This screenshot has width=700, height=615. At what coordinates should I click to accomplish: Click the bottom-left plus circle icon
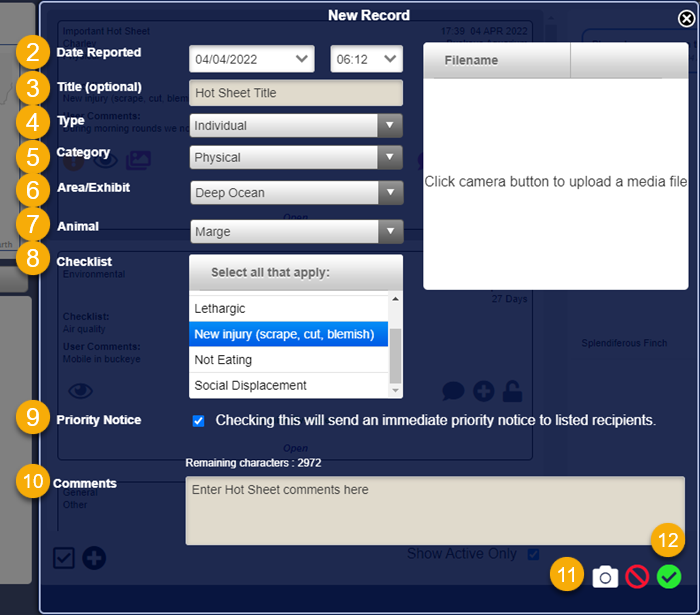coord(94,558)
